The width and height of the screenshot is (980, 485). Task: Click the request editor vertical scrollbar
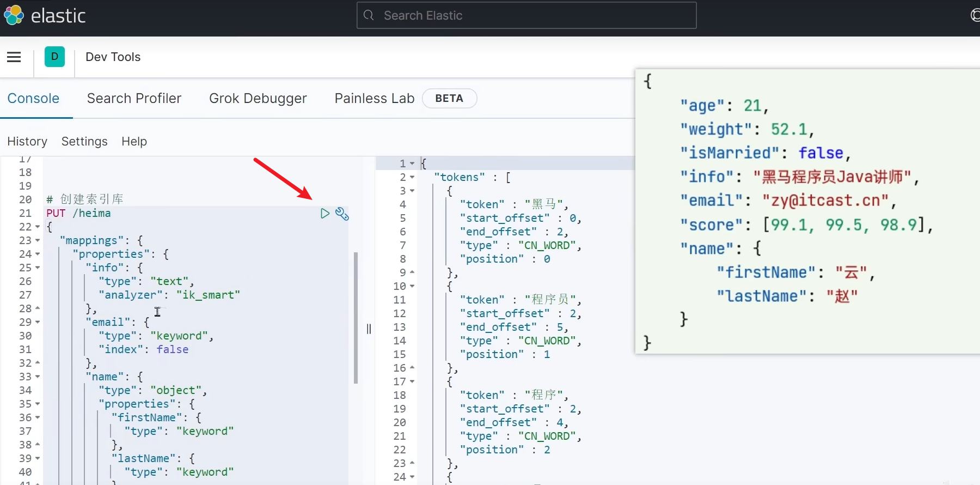(x=356, y=318)
